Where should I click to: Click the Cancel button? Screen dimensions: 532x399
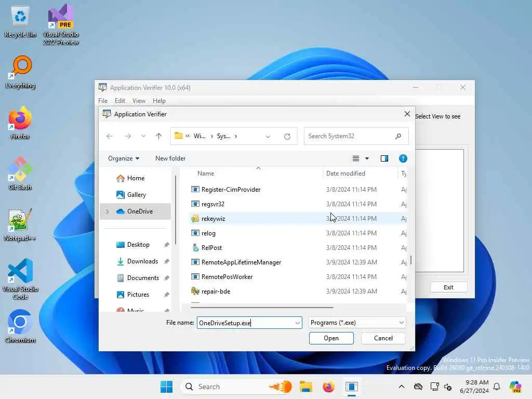[x=383, y=338]
